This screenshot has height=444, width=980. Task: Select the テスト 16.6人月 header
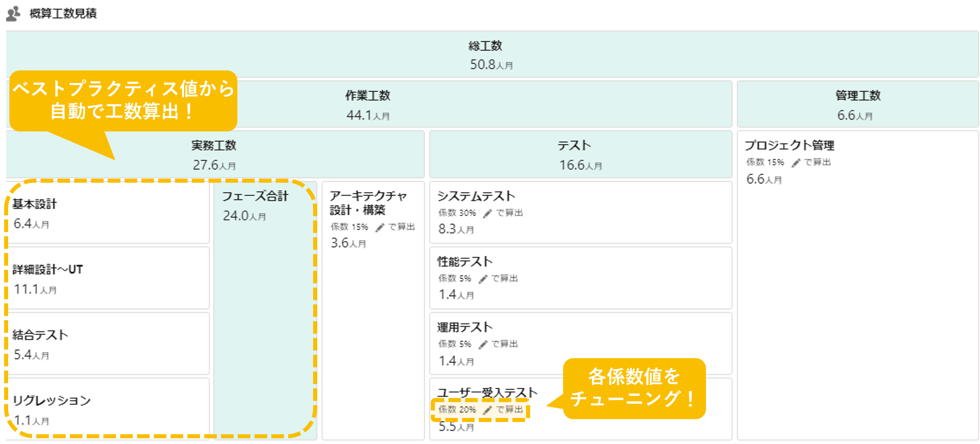[x=580, y=155]
